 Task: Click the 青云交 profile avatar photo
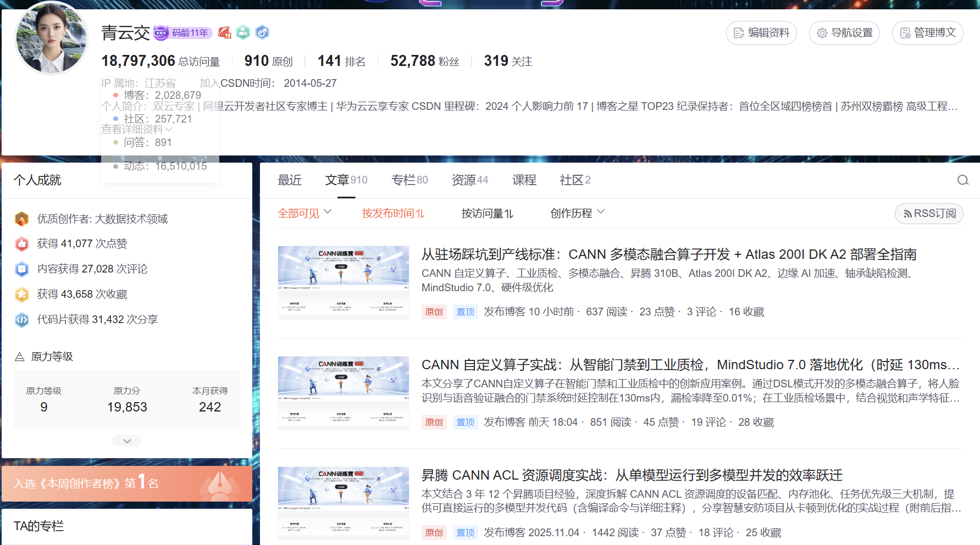click(52, 38)
